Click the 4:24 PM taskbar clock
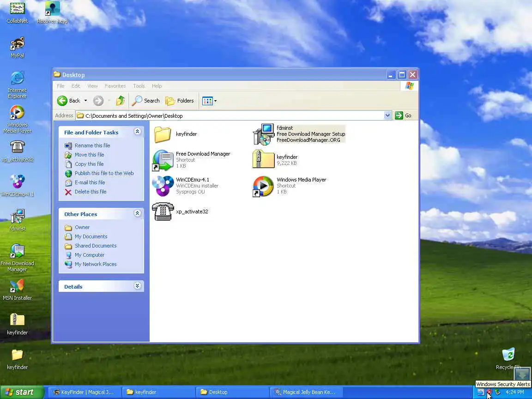The width and height of the screenshot is (532, 399). click(515, 392)
